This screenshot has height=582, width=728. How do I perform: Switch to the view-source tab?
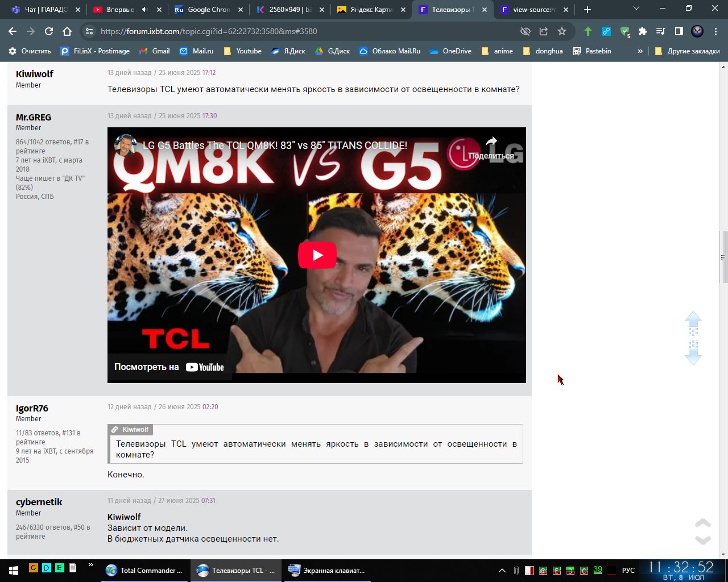528,10
